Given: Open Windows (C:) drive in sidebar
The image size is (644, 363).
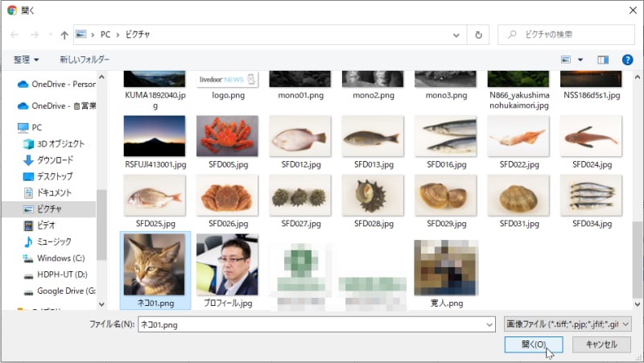Looking at the screenshot, I should tap(54, 258).
